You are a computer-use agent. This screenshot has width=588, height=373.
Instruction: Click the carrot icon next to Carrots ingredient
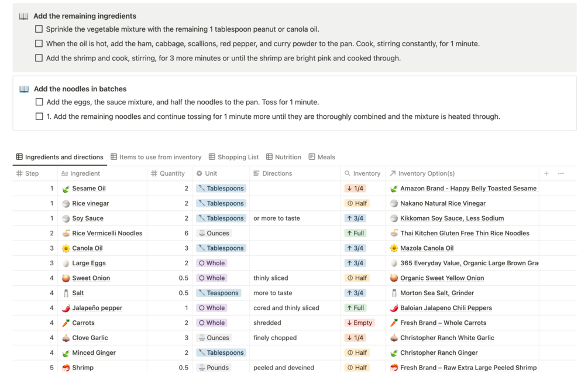tap(66, 323)
